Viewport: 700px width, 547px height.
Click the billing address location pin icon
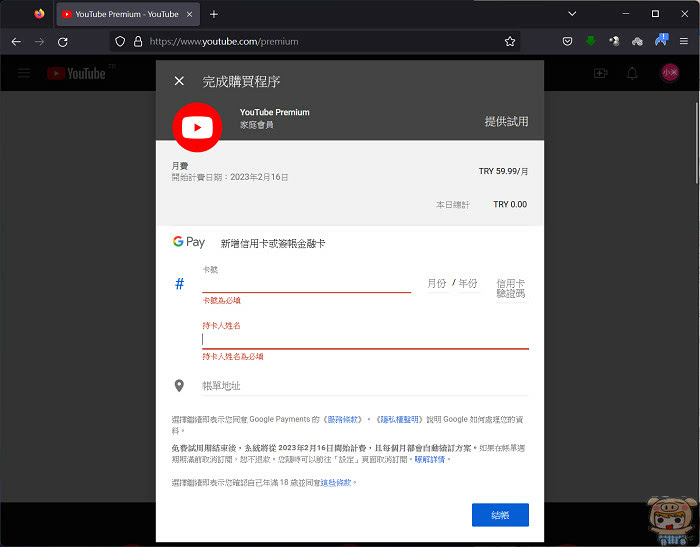pyautogui.click(x=179, y=385)
